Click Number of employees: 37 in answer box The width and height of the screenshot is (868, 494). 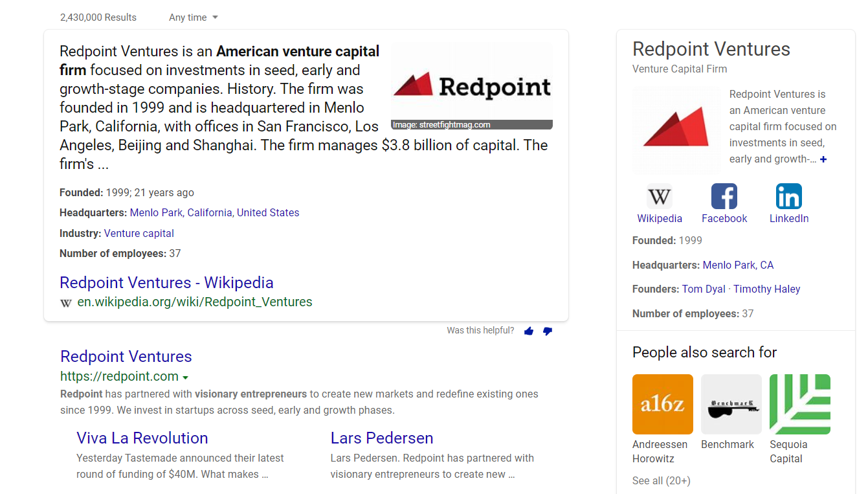120,253
